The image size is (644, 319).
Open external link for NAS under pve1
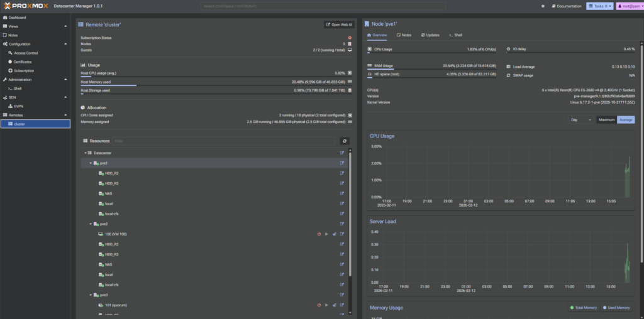(x=341, y=193)
